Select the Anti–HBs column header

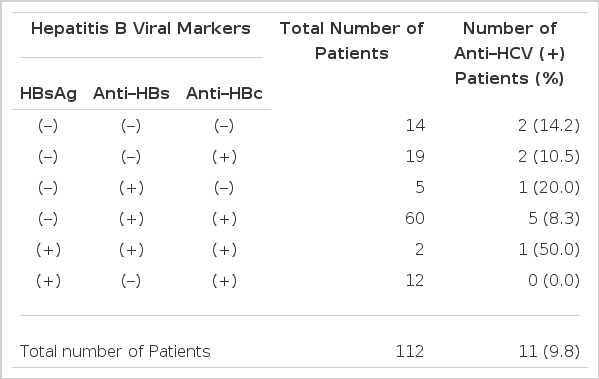[x=131, y=94]
